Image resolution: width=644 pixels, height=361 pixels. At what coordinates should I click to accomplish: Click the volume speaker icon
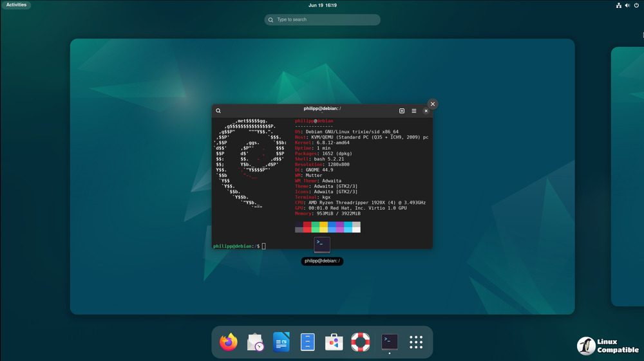click(627, 5)
